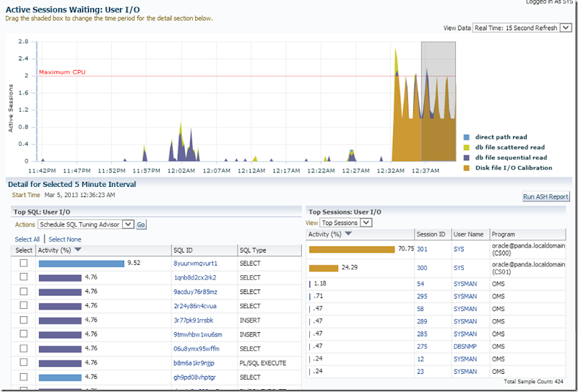Image resolution: width=578 pixels, height=392 pixels.
Task: Open session ID 301 link
Action: tap(422, 249)
